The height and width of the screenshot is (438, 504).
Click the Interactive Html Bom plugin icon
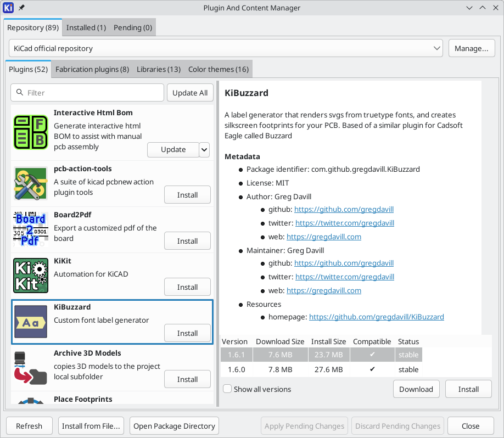(x=30, y=132)
